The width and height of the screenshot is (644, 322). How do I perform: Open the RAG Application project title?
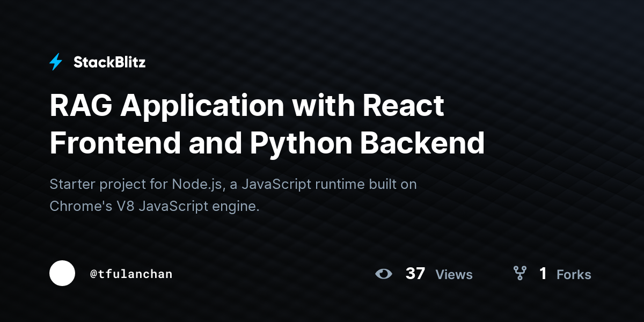coord(267,125)
